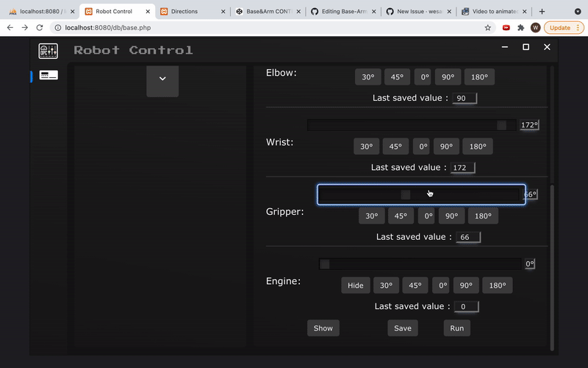Click the Robot Control app logo icon
This screenshot has height=368, width=588.
click(x=49, y=51)
